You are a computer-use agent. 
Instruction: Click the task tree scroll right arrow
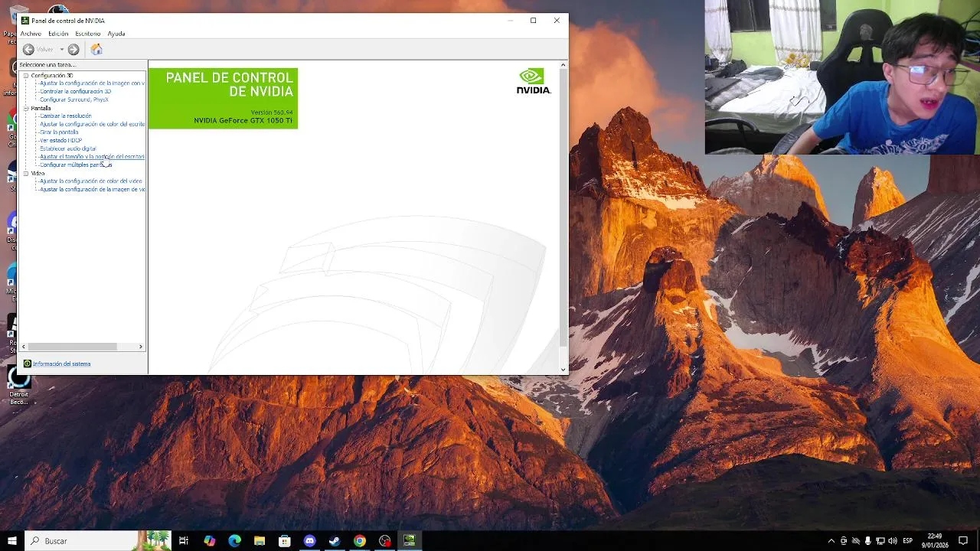tap(141, 347)
